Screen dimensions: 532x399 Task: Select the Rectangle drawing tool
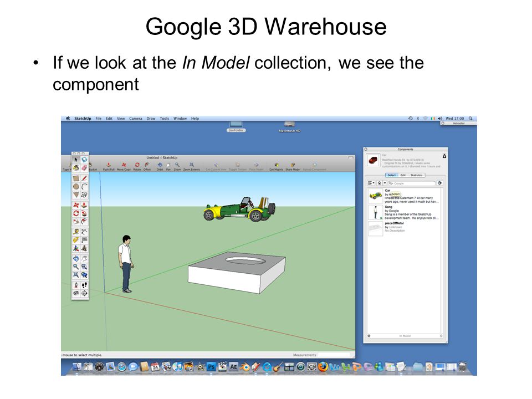point(76,178)
